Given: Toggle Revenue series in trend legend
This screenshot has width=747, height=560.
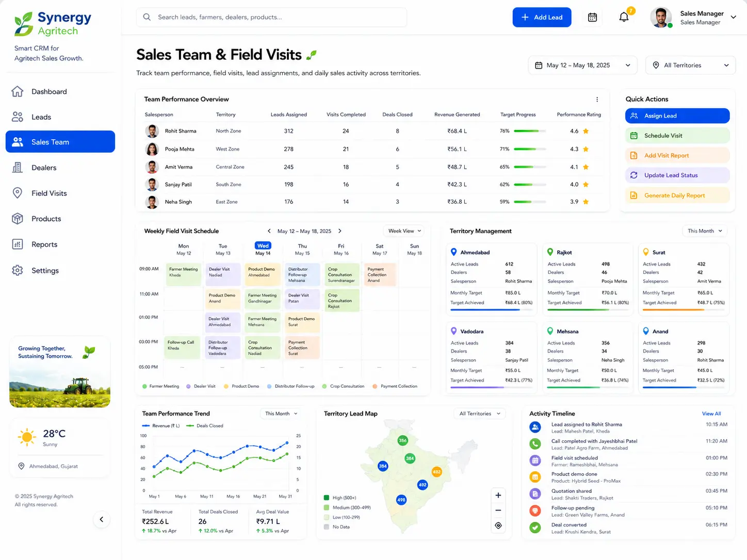Looking at the screenshot, I should (161, 426).
